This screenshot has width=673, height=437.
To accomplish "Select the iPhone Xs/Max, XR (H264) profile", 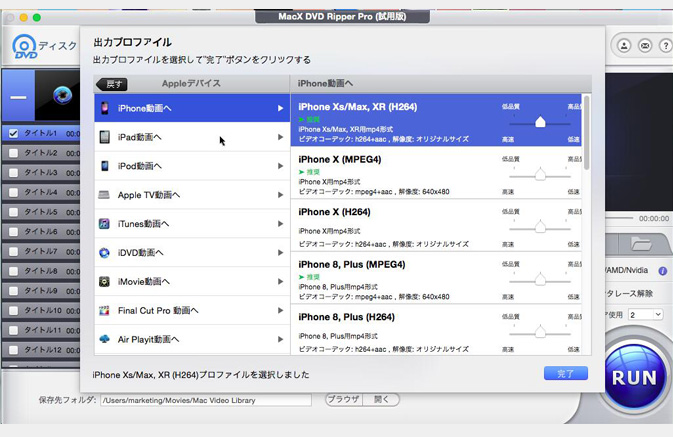I will click(436, 120).
